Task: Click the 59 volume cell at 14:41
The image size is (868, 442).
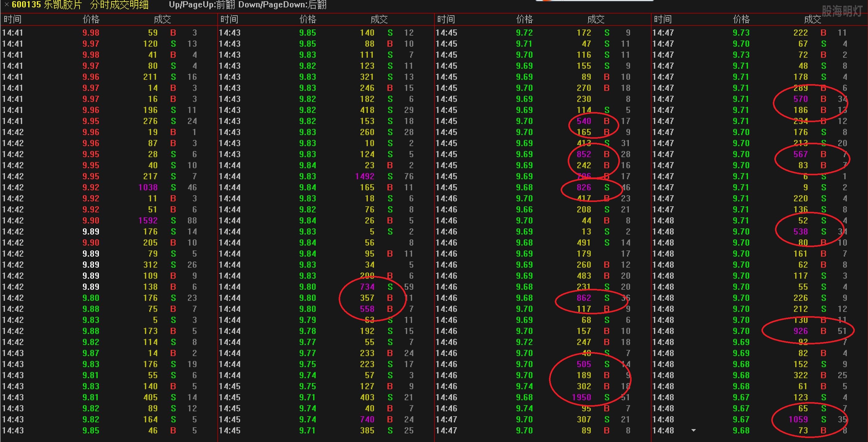Action: (153, 33)
